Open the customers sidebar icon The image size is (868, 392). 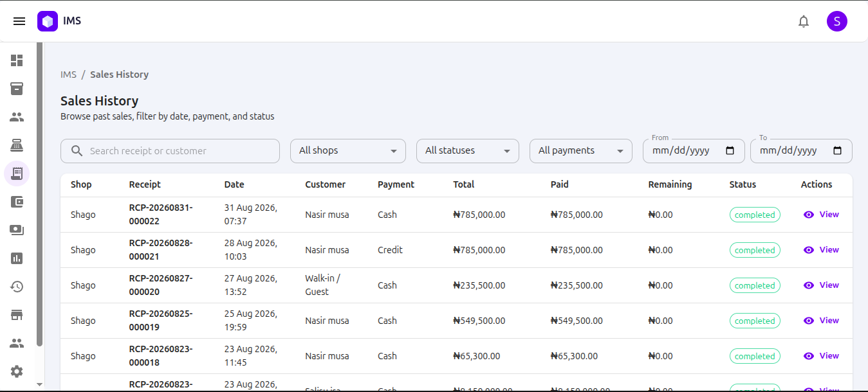pyautogui.click(x=17, y=117)
